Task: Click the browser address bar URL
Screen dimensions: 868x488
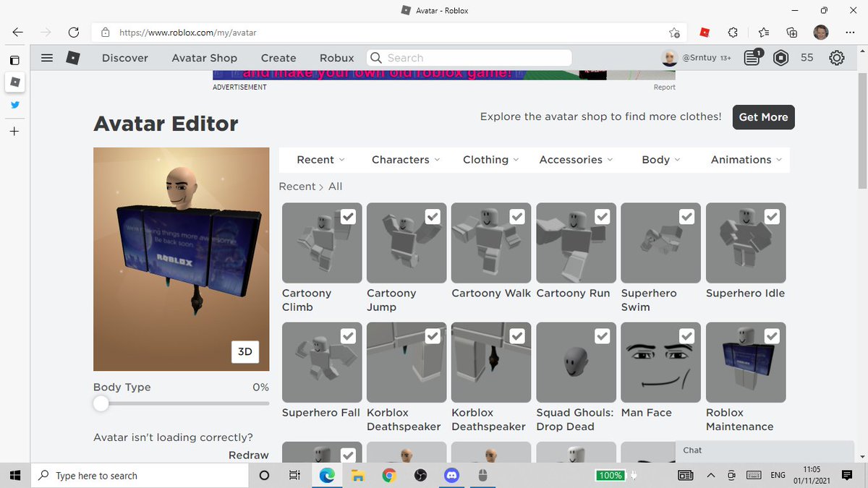Action: pyautogui.click(x=188, y=33)
